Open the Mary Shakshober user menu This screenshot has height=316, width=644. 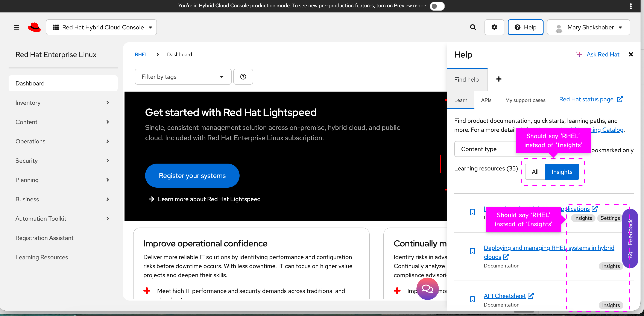588,27
